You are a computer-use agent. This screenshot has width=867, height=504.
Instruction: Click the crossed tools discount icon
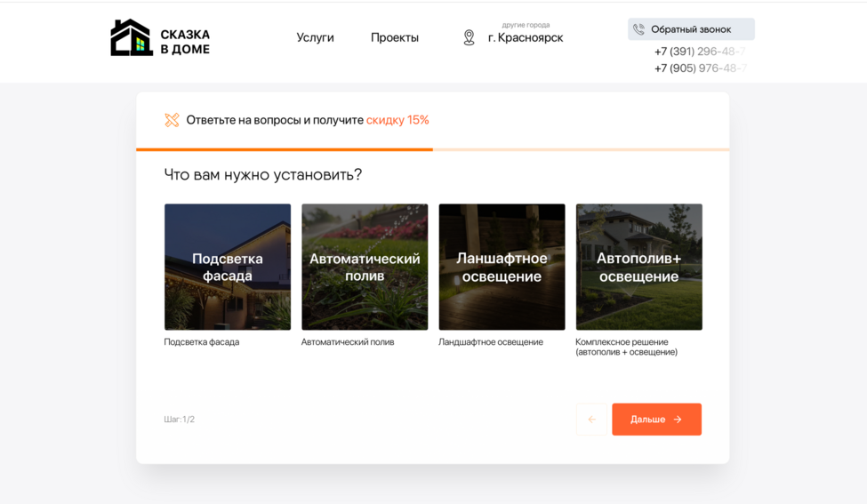pyautogui.click(x=172, y=120)
